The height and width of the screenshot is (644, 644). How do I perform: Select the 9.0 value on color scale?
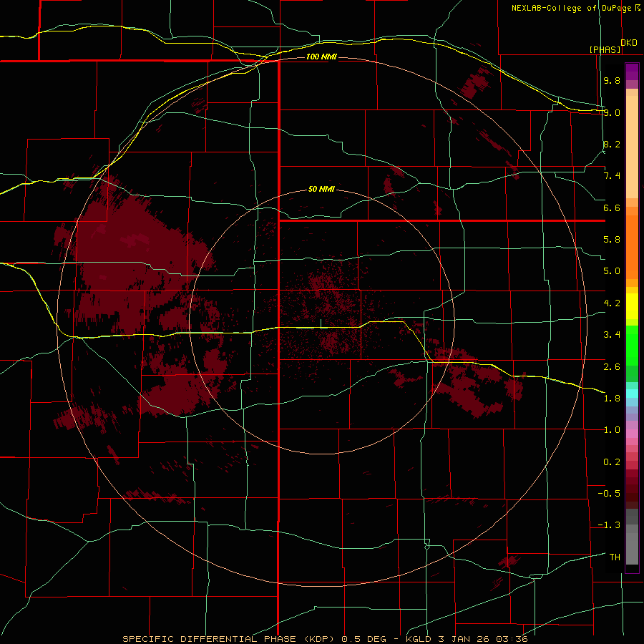pos(612,112)
